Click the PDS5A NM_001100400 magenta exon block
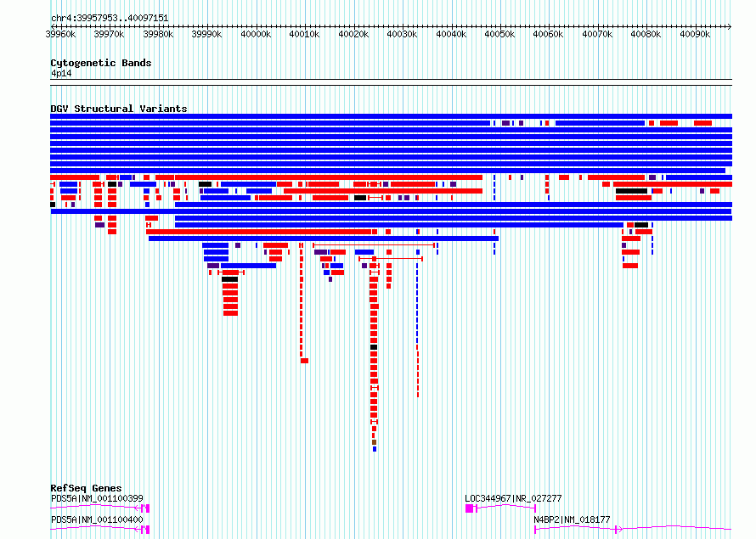This screenshot has height=539, width=756. (148, 530)
